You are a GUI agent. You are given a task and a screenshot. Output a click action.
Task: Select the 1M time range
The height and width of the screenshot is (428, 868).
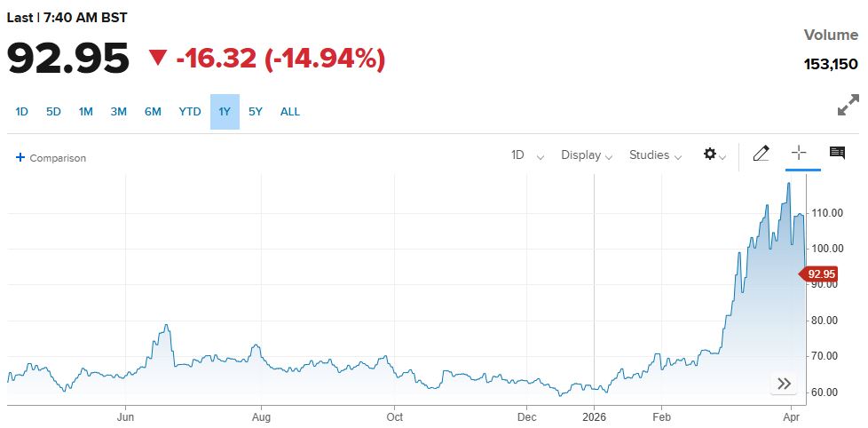pos(86,112)
